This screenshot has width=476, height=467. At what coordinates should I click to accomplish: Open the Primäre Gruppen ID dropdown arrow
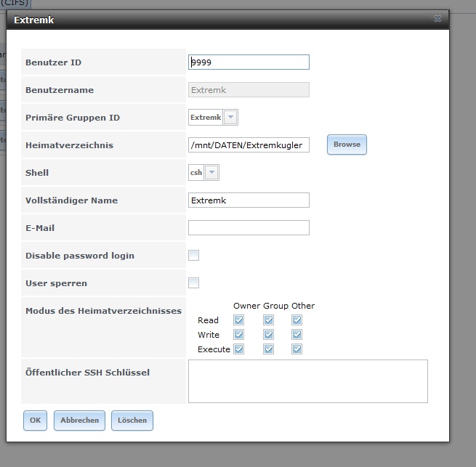tap(230, 117)
